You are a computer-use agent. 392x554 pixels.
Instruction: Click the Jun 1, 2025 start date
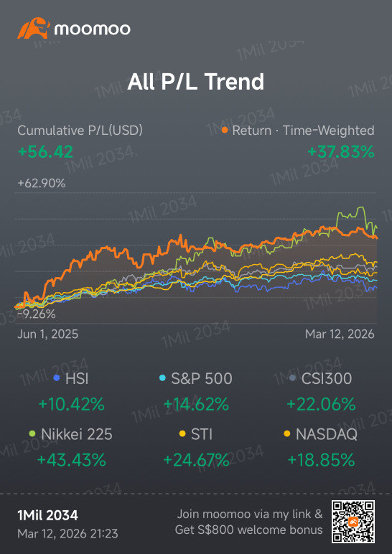coord(47,334)
